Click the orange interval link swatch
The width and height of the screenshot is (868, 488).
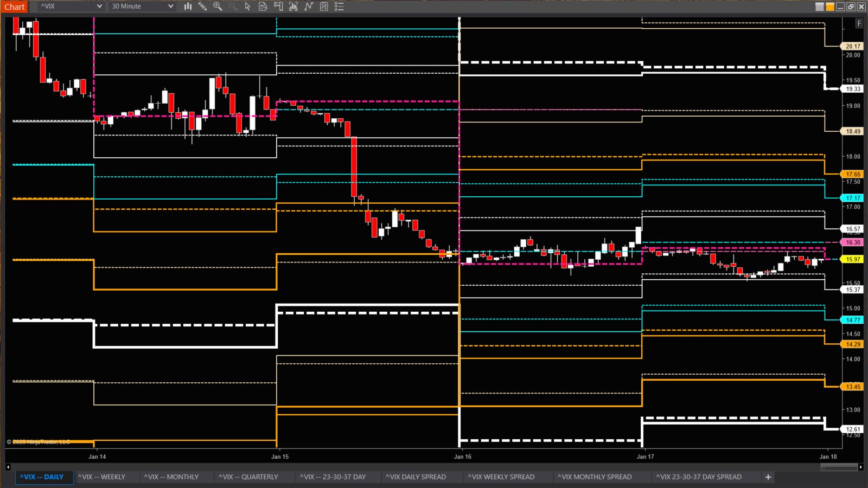830,7
